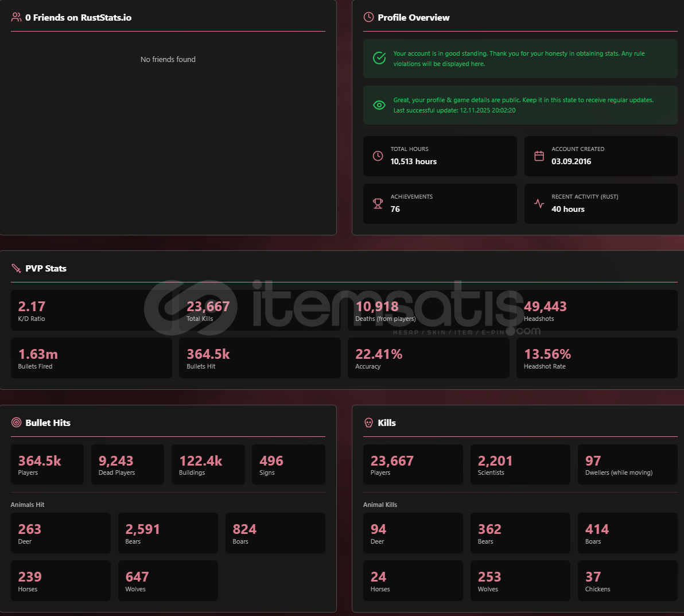
Task: Click the Kills section heading
Action: [x=387, y=423]
